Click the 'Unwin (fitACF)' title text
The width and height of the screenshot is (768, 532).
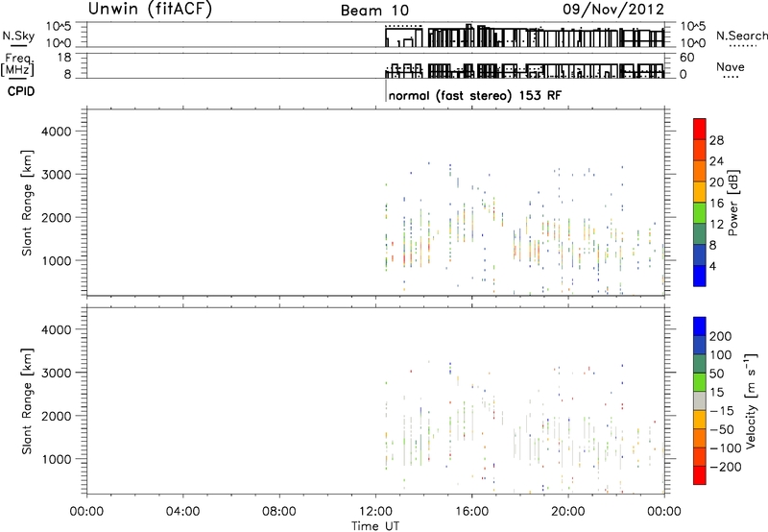tap(150, 9)
